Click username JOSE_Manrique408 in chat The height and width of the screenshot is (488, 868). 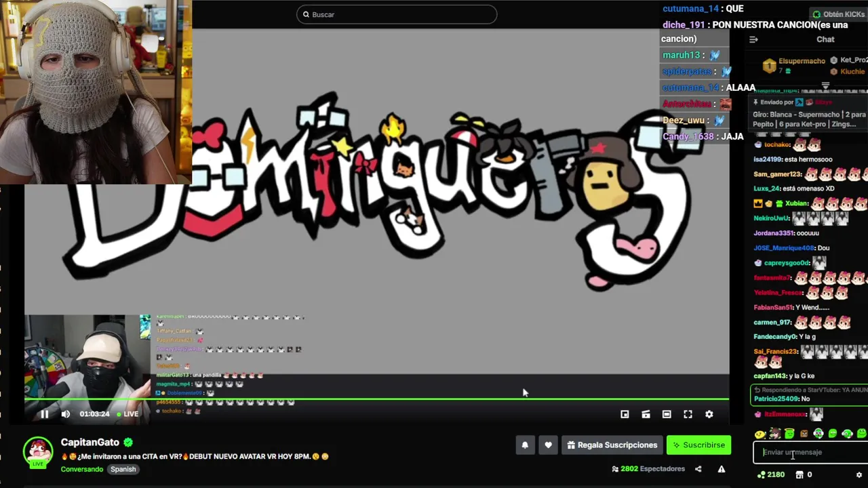[x=783, y=248]
